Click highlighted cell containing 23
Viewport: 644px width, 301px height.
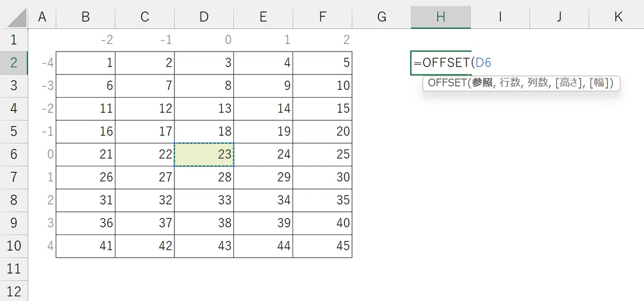click(x=204, y=155)
